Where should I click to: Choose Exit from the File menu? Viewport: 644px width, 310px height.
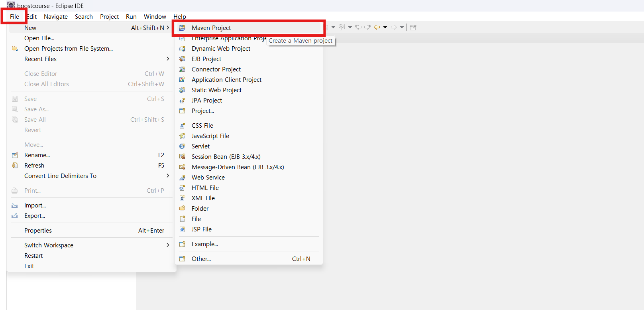pos(91,266)
